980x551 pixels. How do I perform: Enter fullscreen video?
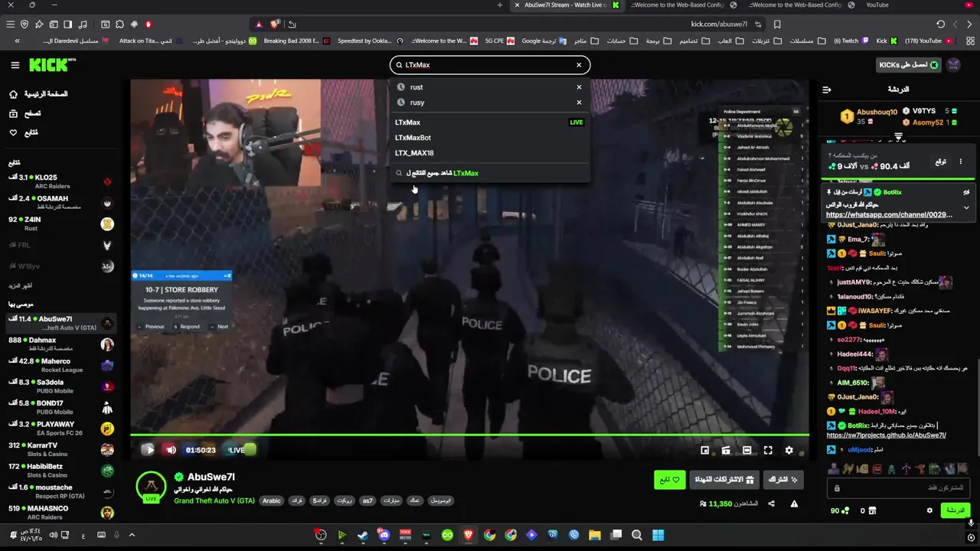tap(768, 450)
